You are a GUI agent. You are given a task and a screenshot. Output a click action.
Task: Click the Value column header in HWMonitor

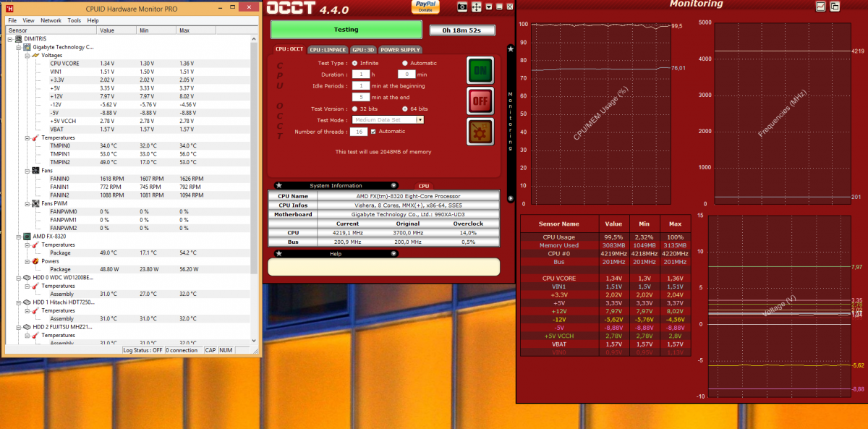point(116,30)
